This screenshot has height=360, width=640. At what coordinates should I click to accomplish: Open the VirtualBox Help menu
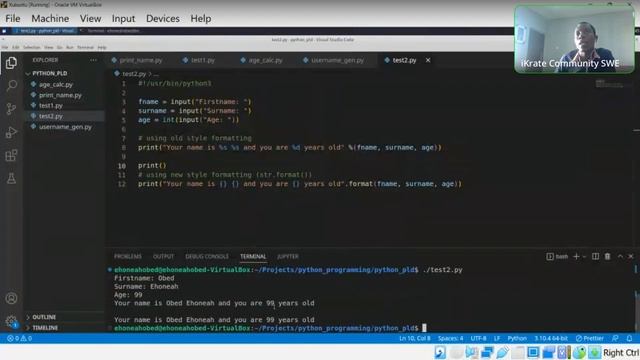tap(201, 18)
